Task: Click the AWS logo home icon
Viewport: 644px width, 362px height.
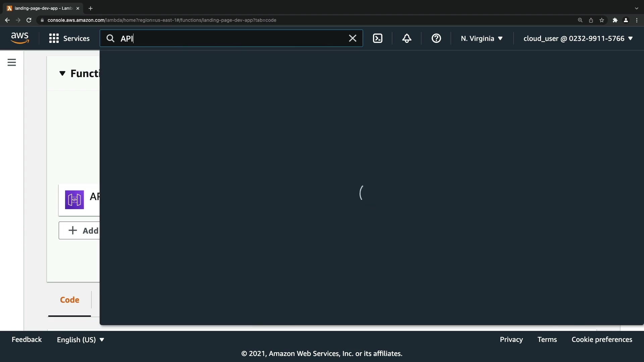Action: tap(20, 38)
